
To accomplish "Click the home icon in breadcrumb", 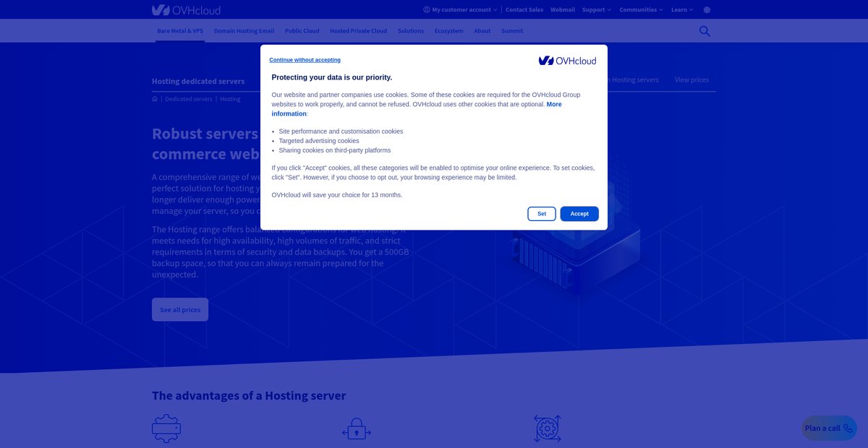I will pos(155,99).
